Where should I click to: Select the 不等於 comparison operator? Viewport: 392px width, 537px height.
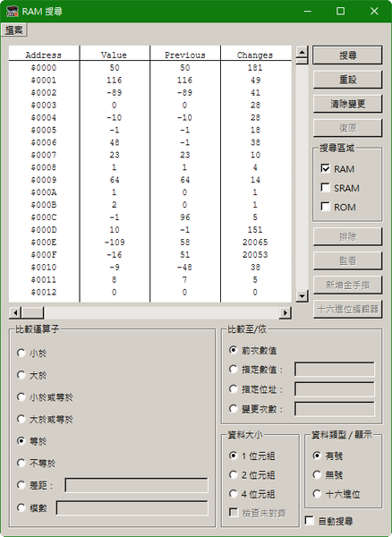[21, 463]
